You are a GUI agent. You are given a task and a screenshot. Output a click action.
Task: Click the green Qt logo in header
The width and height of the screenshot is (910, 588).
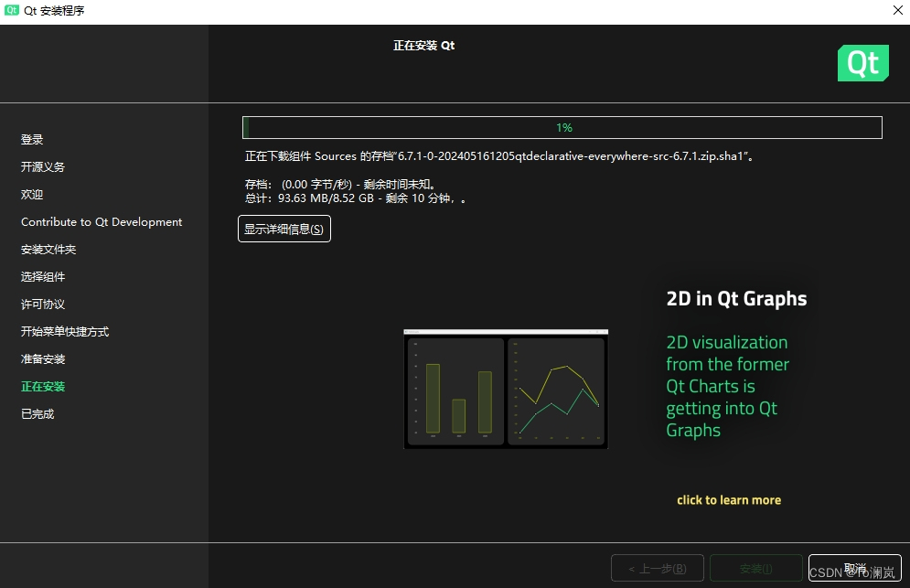pyautogui.click(x=863, y=63)
